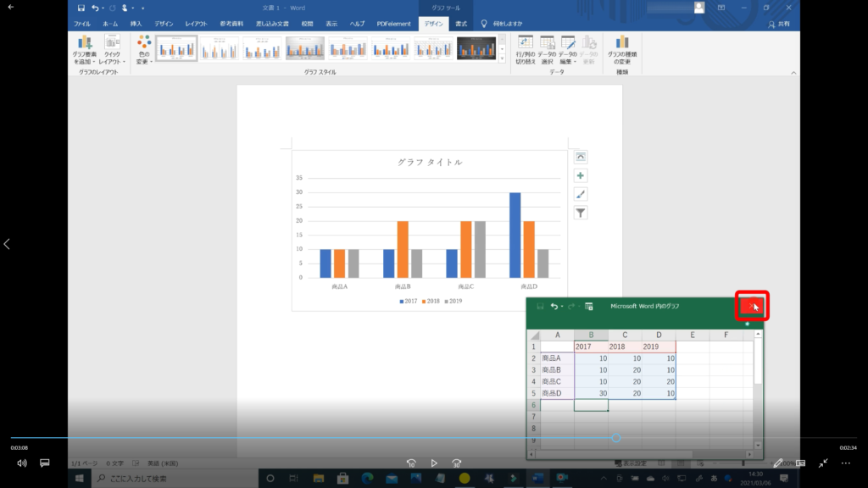Expand the グラフ要素を追加 dropdown
The width and height of the screenshot is (868, 488).
[85, 51]
